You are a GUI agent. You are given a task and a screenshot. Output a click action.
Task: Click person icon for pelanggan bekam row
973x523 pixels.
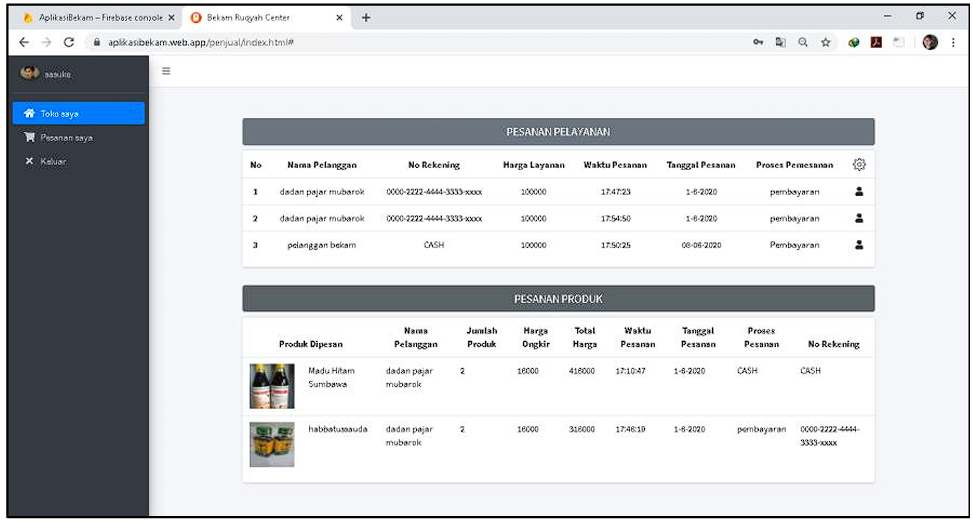(x=858, y=245)
